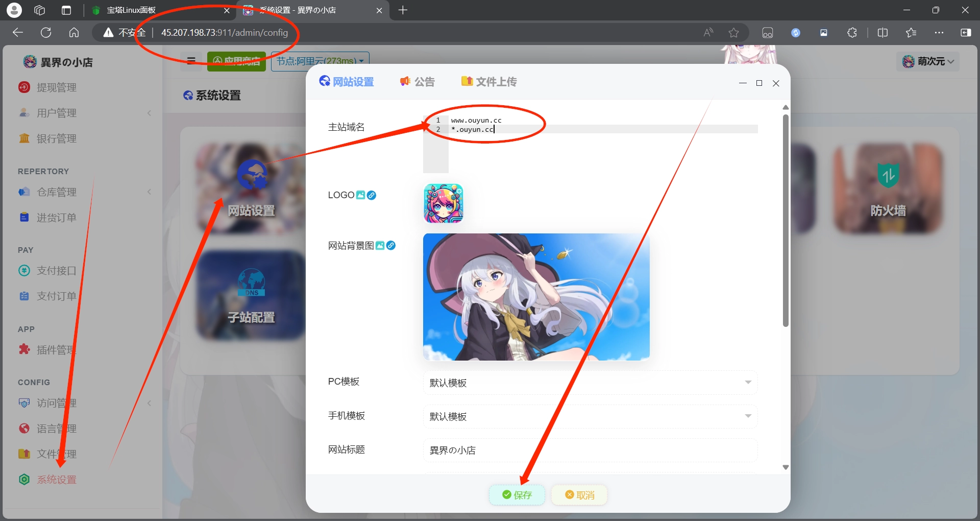Open the 手机模板 dropdown
This screenshot has width=980, height=521.
590,416
